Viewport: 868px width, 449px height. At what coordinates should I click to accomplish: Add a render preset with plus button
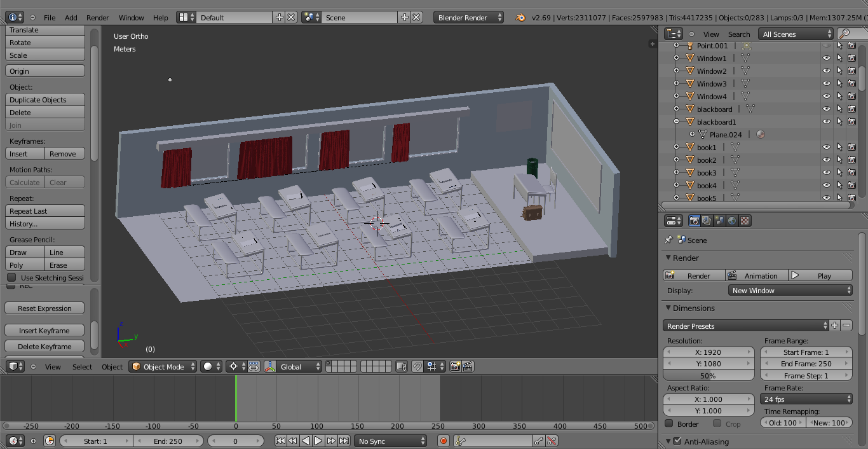coord(835,326)
